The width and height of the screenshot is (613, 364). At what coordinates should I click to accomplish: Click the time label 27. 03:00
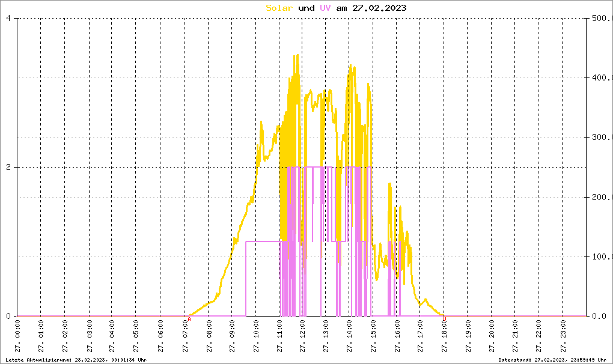point(90,336)
